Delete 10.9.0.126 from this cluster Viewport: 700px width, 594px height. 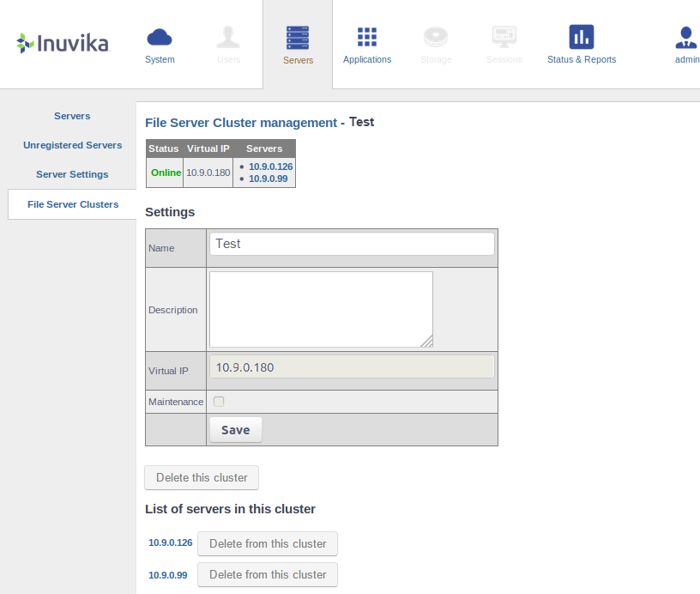click(268, 543)
